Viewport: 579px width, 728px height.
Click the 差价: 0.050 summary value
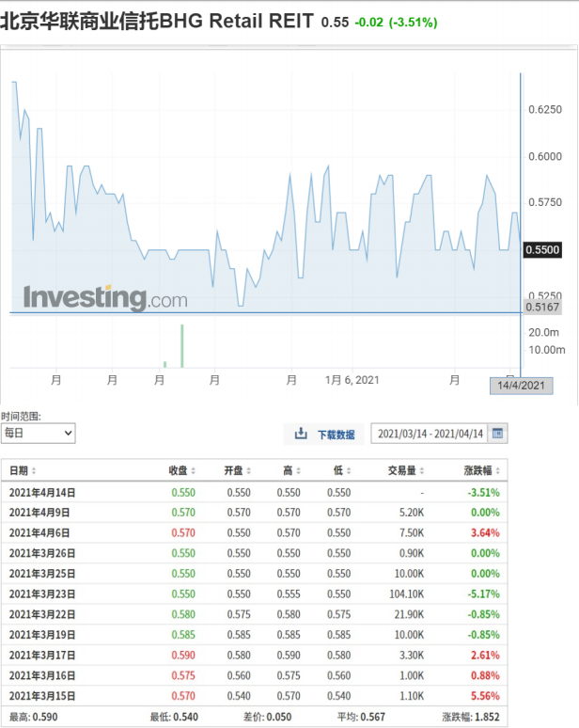point(268,717)
